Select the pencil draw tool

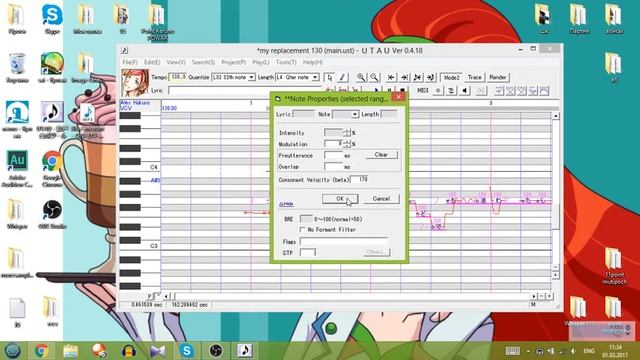click(x=342, y=77)
